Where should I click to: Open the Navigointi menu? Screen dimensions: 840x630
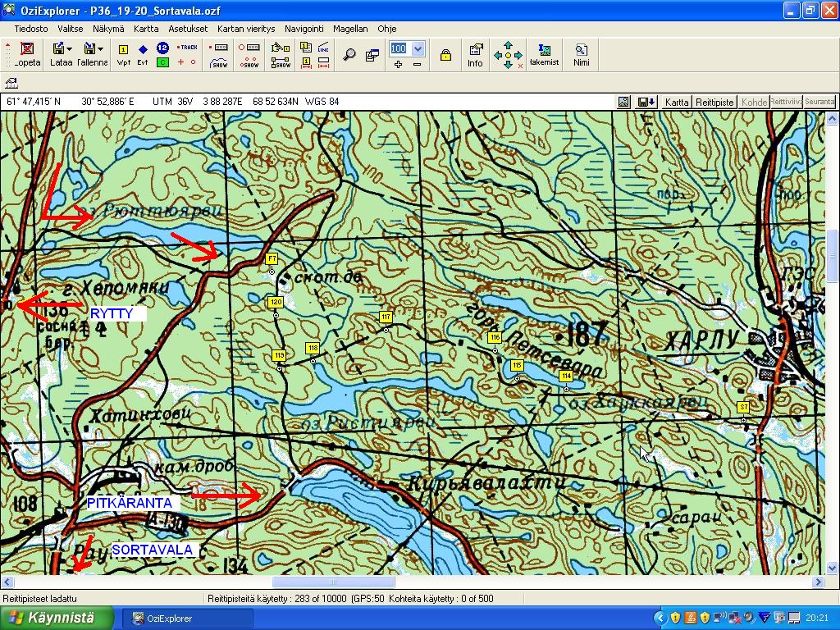pyautogui.click(x=305, y=29)
